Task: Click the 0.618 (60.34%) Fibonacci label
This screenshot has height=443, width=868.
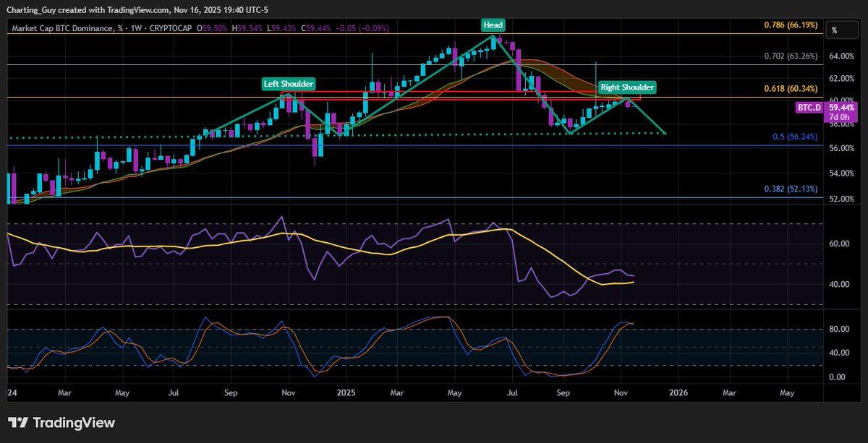Action: 790,90
